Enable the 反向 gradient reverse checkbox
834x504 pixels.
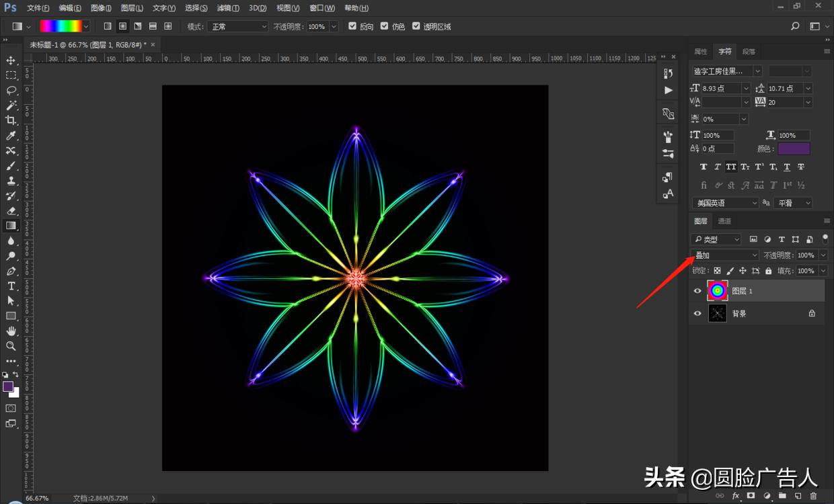tap(351, 26)
